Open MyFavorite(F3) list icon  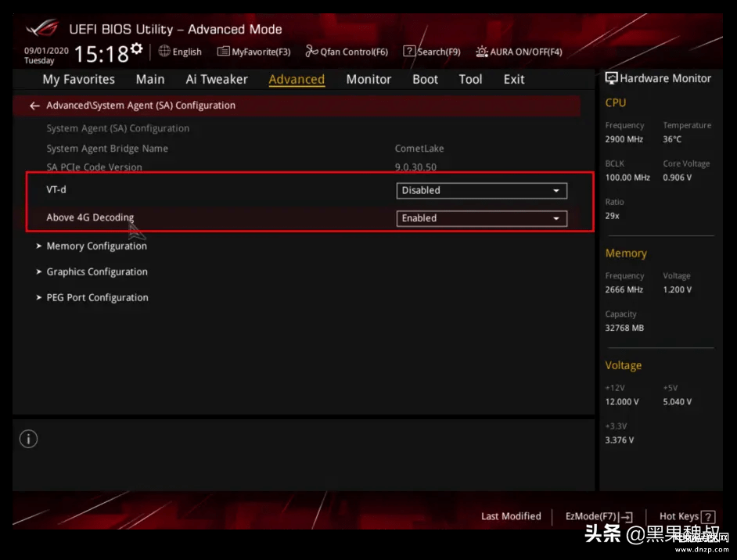click(224, 52)
